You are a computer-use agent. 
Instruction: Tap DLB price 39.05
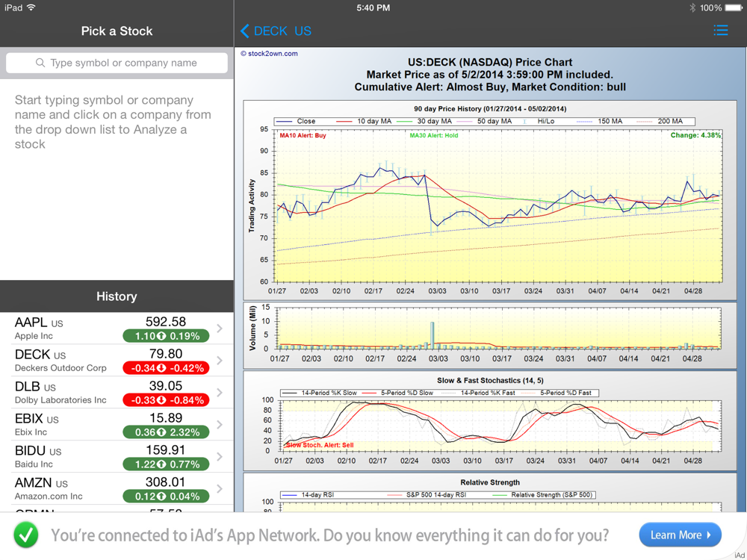pos(166,386)
